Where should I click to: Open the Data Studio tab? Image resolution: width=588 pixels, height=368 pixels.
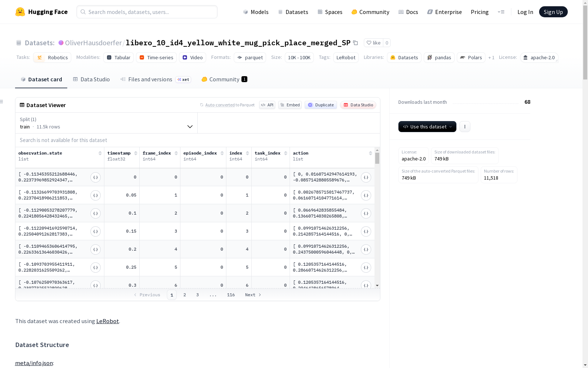(x=91, y=79)
